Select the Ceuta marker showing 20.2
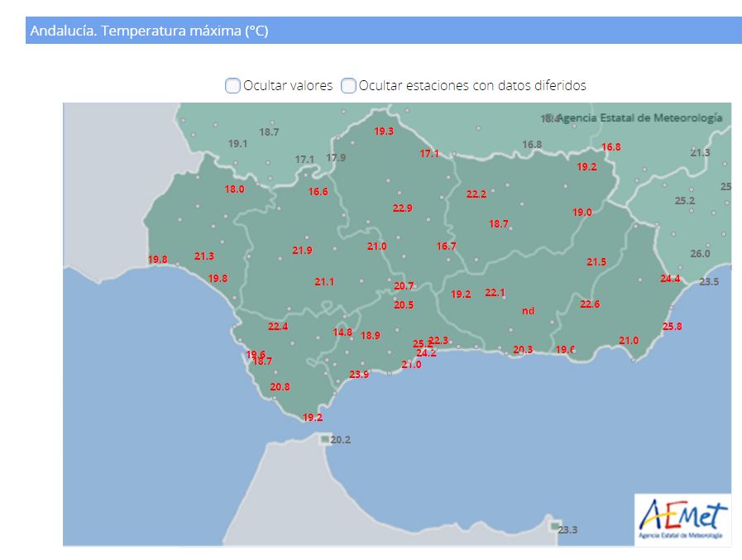 click(x=325, y=439)
